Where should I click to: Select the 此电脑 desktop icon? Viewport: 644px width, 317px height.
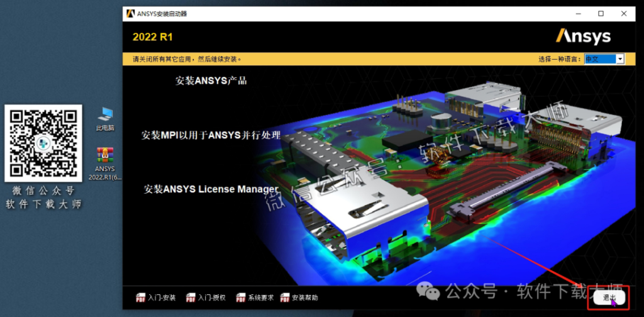click(106, 119)
